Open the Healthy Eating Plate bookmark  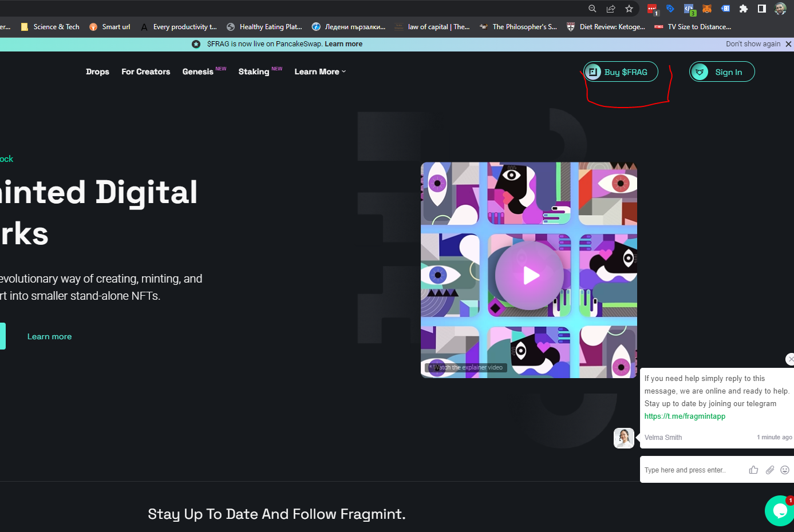[x=264, y=27]
